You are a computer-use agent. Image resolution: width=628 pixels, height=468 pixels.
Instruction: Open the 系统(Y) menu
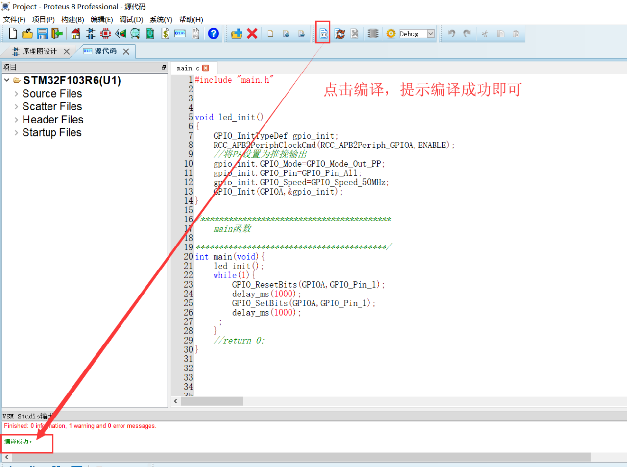pyautogui.click(x=161, y=19)
